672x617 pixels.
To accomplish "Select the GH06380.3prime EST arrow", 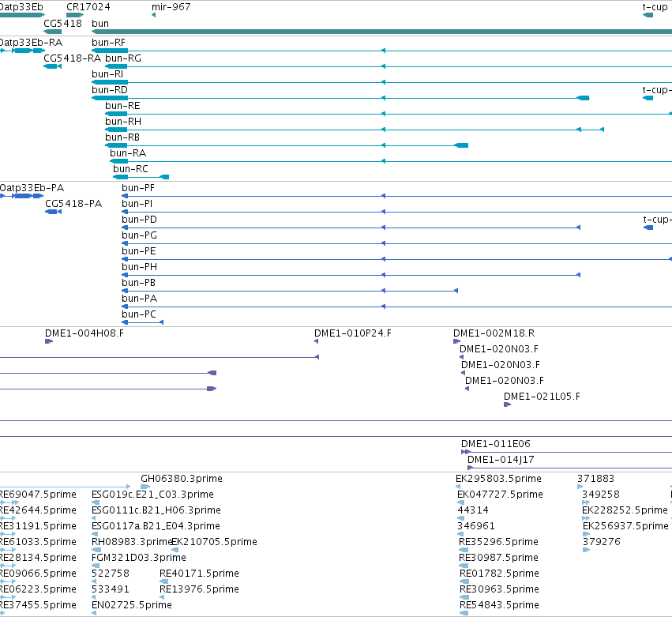I will [x=145, y=487].
